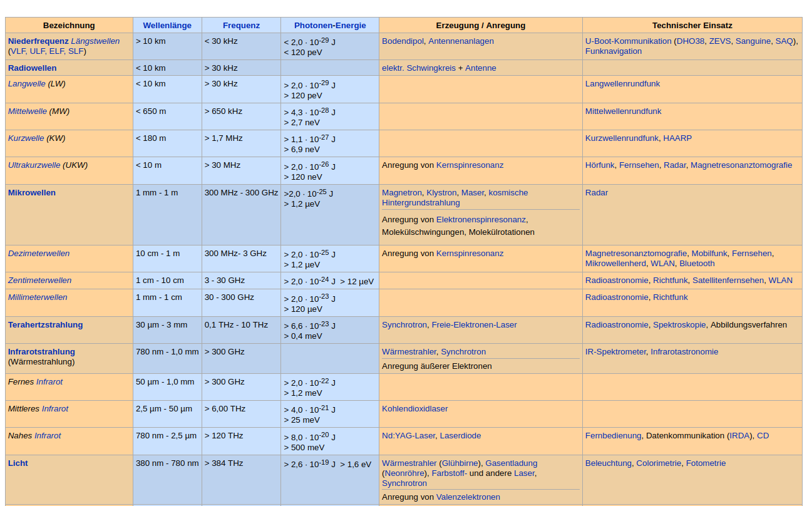Open the Elektronenspinresonanz link
This screenshot has height=506, width=812.
[481, 220]
